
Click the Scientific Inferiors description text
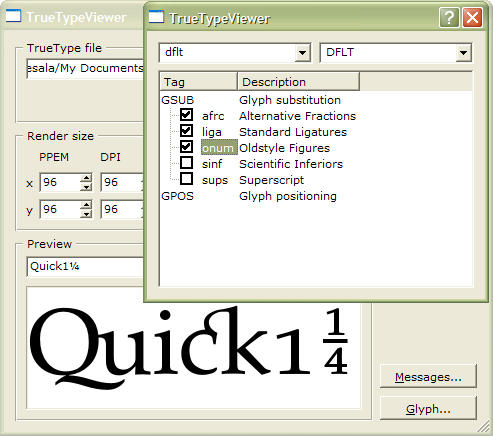pyautogui.click(x=291, y=164)
